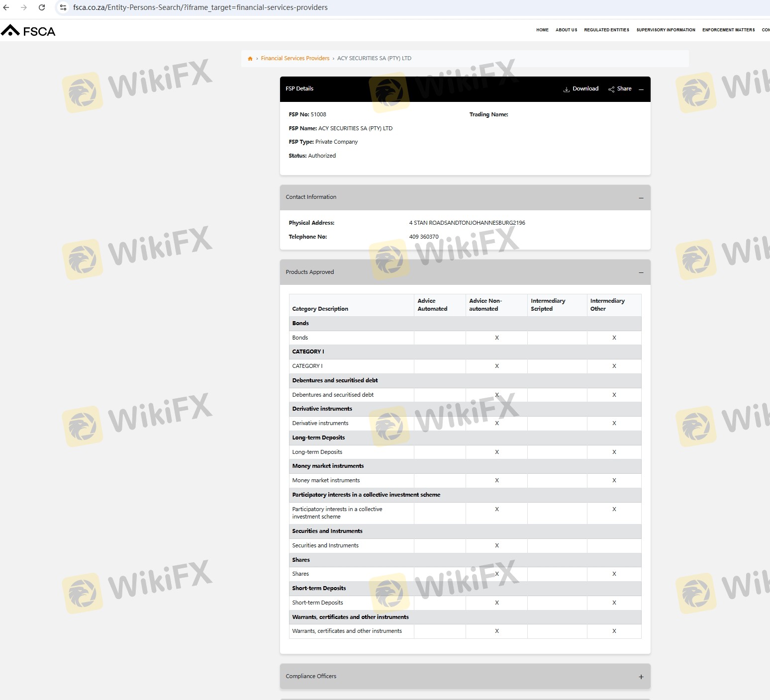This screenshot has height=700, width=770.
Task: Open the About Us menu
Action: pos(566,30)
